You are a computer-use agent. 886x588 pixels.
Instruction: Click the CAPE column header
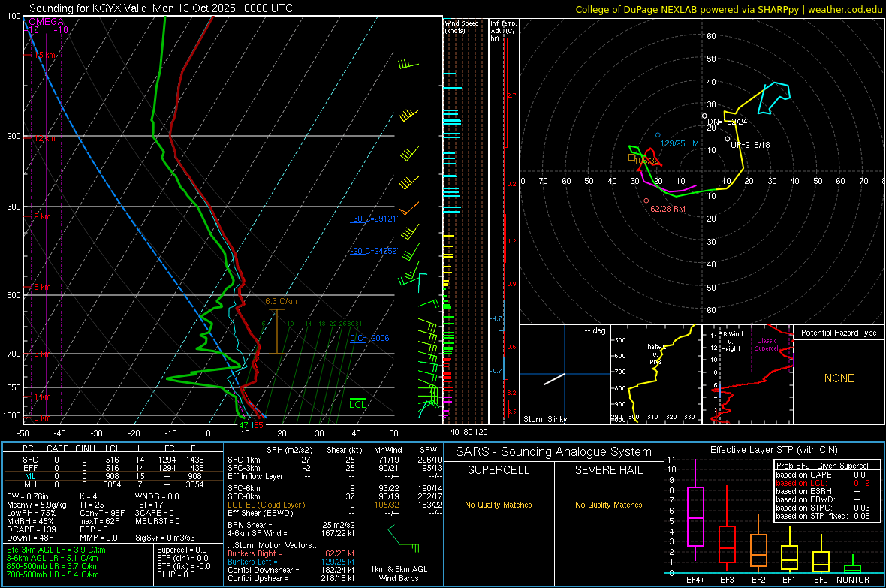[x=57, y=448]
